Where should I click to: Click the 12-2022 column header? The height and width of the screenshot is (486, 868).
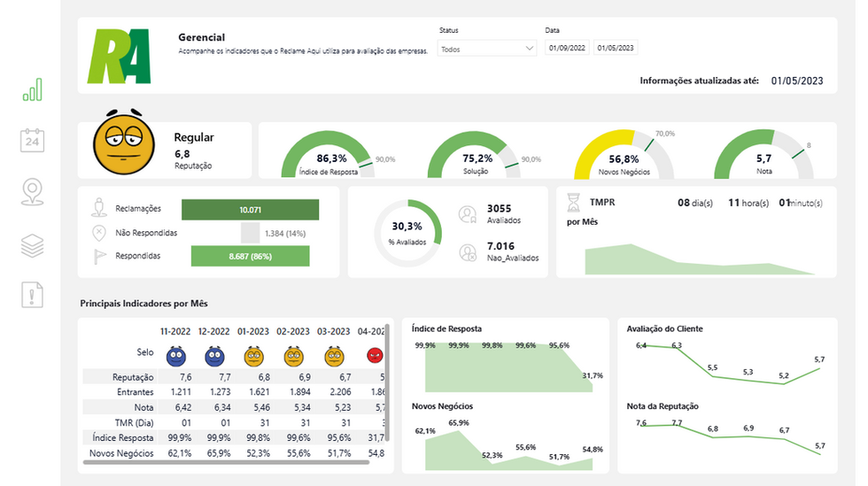point(213,331)
